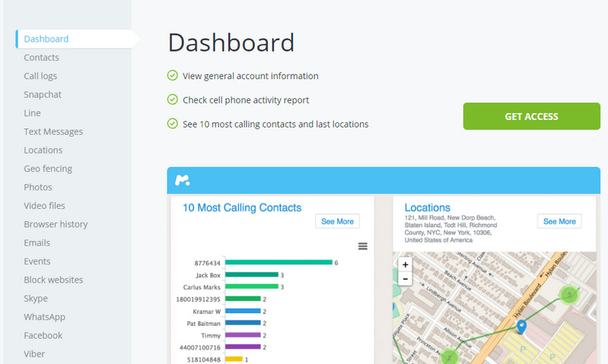This screenshot has height=364, width=608.
Task: Click green cluster marker labeled 3
Action: [569, 295]
